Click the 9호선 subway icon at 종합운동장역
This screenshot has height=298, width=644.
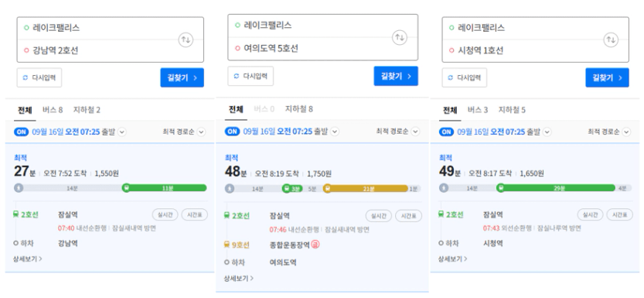click(227, 245)
